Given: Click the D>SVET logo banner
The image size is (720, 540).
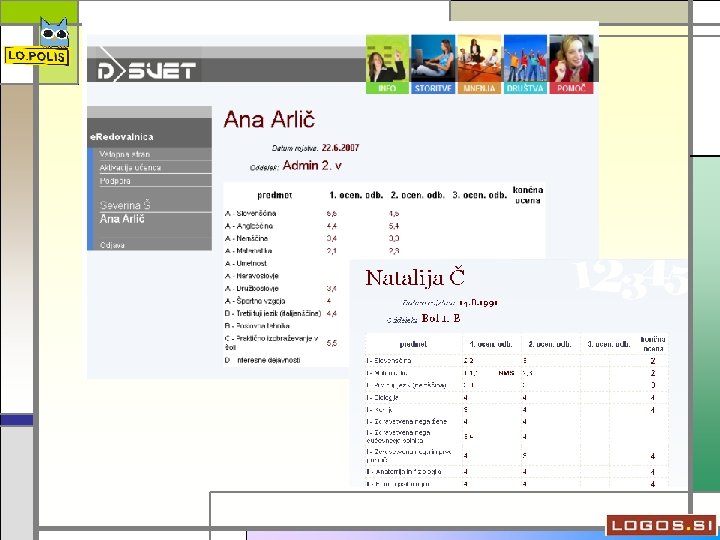Looking at the screenshot, I should click(x=146, y=71).
